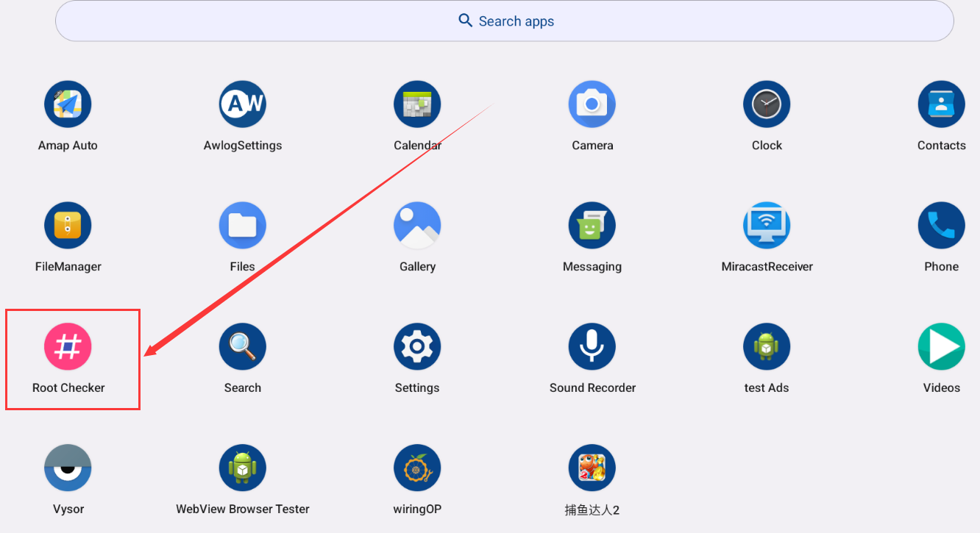This screenshot has width=980, height=533.
Task: Open the wiringOP app icon
Action: (417, 468)
